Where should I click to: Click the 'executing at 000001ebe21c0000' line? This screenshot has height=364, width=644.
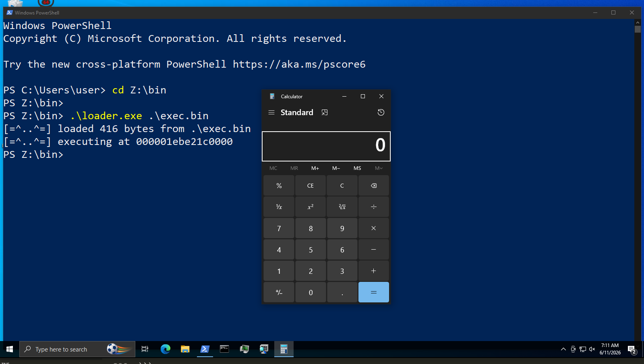[x=118, y=142]
